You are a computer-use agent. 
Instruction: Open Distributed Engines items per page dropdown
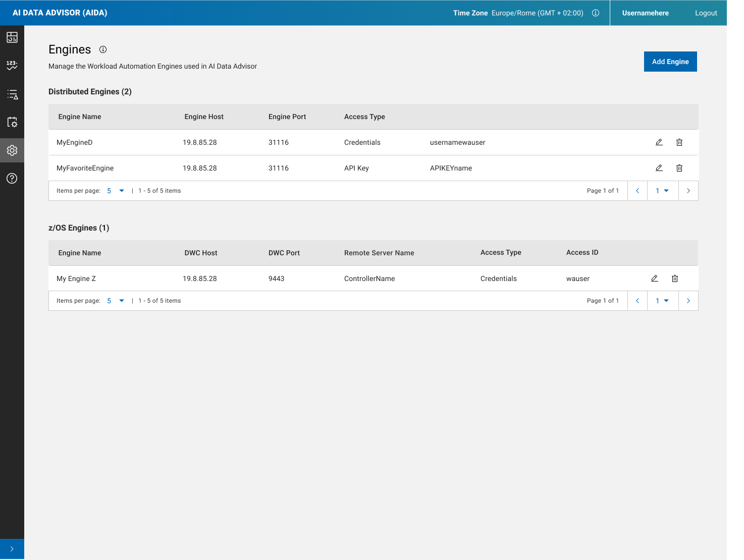pyautogui.click(x=116, y=191)
